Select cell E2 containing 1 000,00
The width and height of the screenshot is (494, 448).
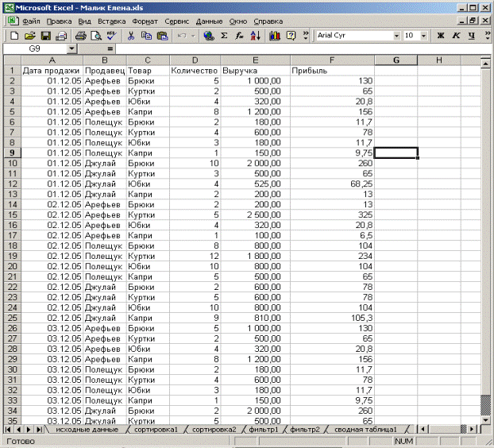(x=254, y=81)
